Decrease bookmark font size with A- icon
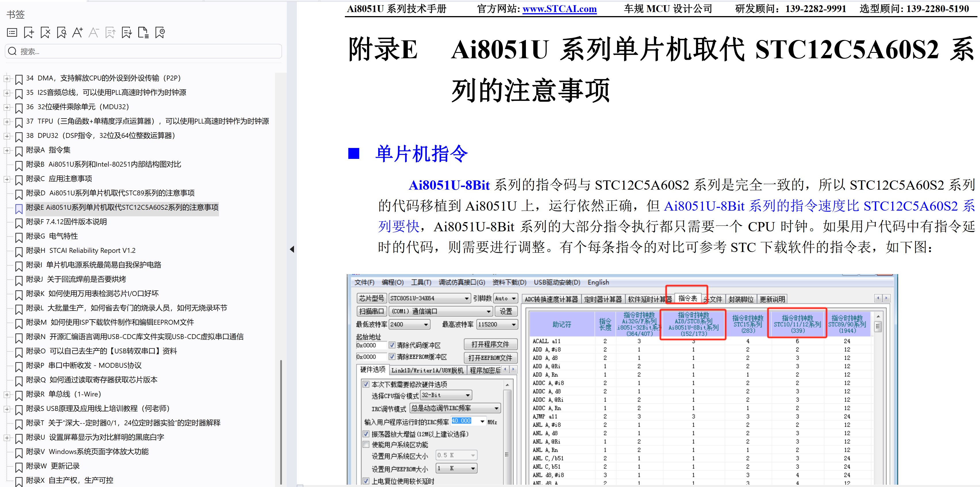This screenshot has width=980, height=487. pyautogui.click(x=94, y=33)
